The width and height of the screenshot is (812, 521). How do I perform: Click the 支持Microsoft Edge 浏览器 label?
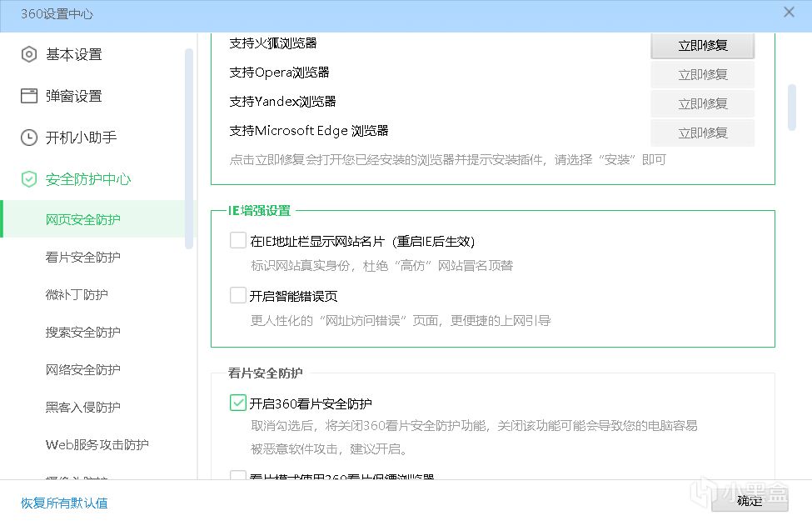[309, 131]
